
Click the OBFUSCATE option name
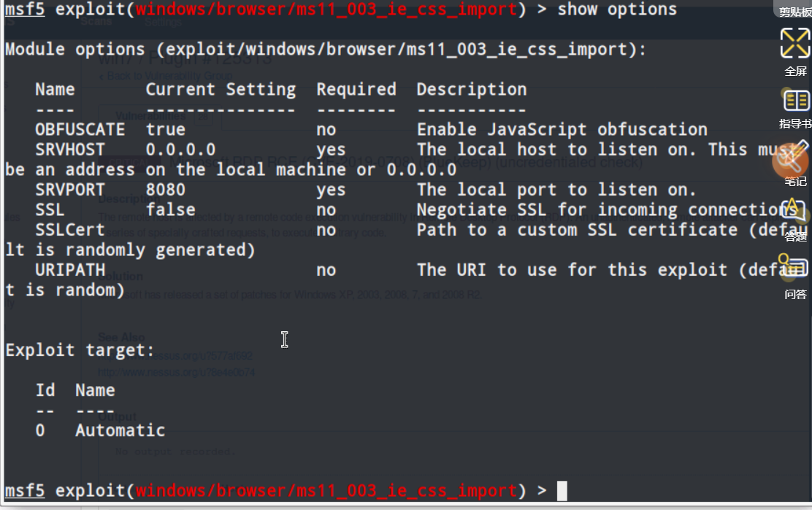(x=80, y=129)
